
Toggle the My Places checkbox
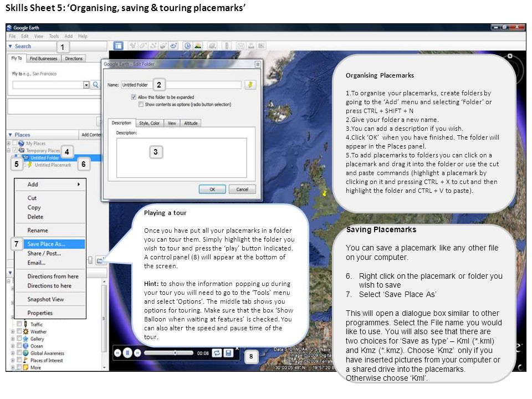coord(15,143)
